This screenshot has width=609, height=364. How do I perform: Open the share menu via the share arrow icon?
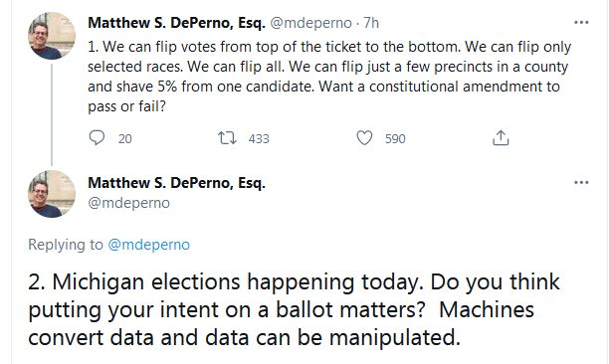coord(501,138)
